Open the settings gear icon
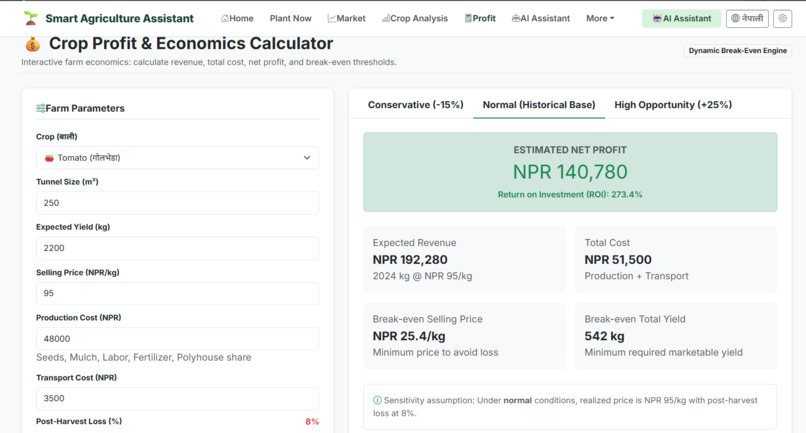The height and width of the screenshot is (433, 806). coord(782,19)
